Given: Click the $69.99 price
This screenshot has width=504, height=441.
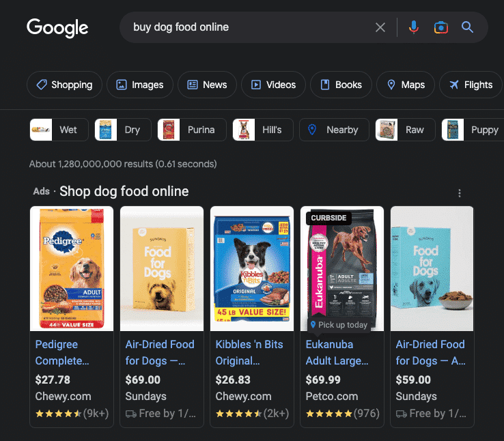Looking at the screenshot, I should [323, 380].
